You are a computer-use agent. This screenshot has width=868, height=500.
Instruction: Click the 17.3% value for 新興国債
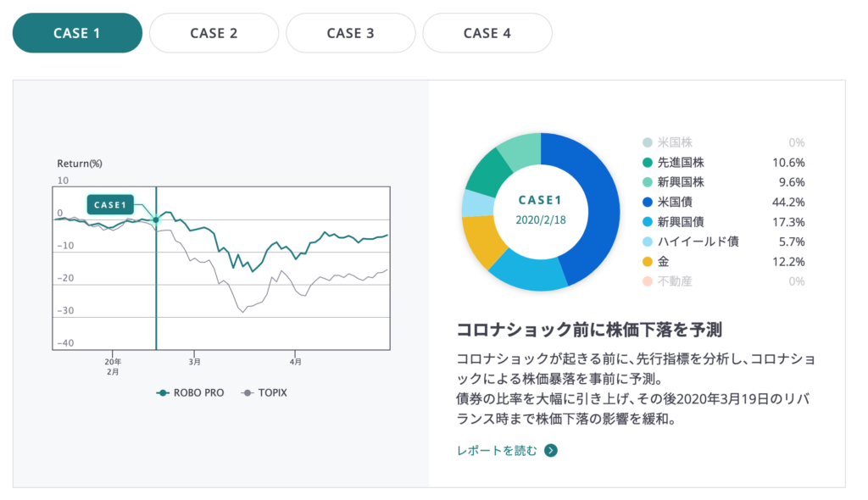coord(788,222)
